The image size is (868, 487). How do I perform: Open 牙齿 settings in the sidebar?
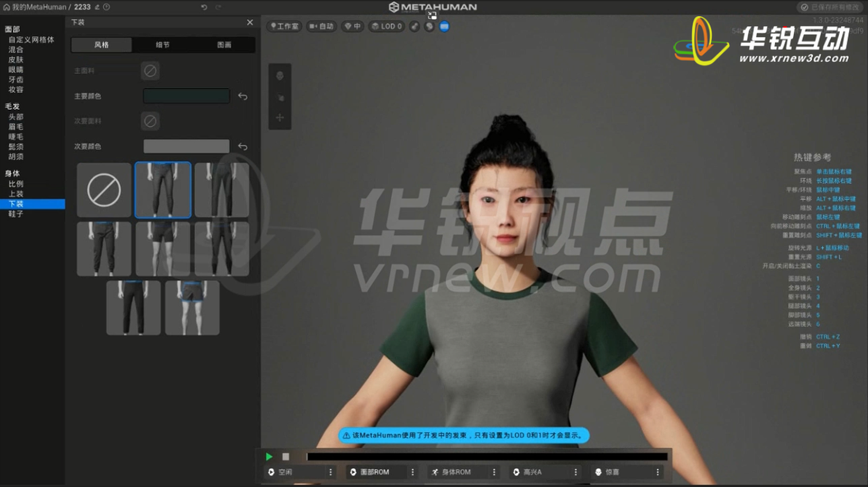click(16, 79)
